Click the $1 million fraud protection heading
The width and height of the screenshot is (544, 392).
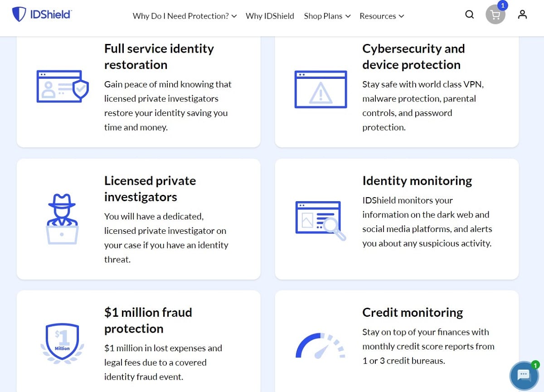148,320
